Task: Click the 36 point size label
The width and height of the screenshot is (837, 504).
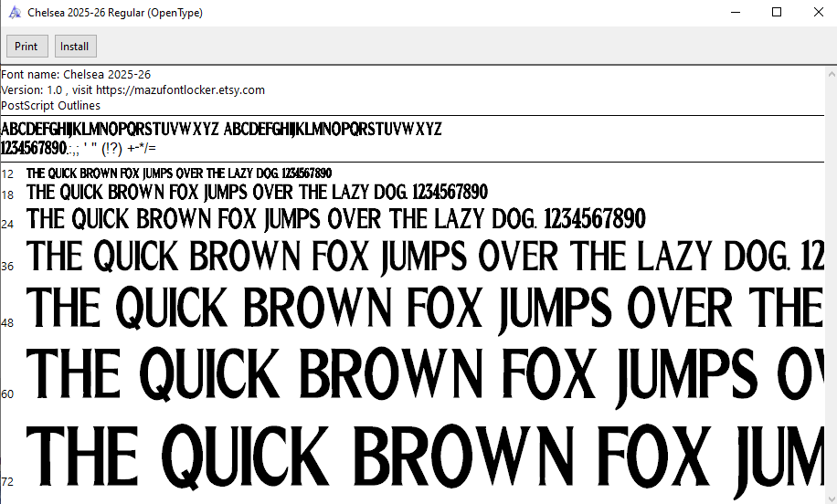Action: 7,266
